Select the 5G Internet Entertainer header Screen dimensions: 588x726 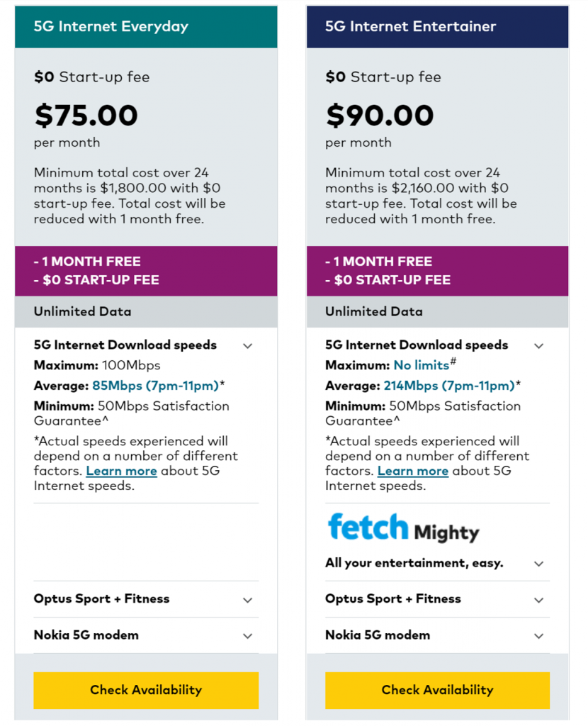click(x=437, y=26)
